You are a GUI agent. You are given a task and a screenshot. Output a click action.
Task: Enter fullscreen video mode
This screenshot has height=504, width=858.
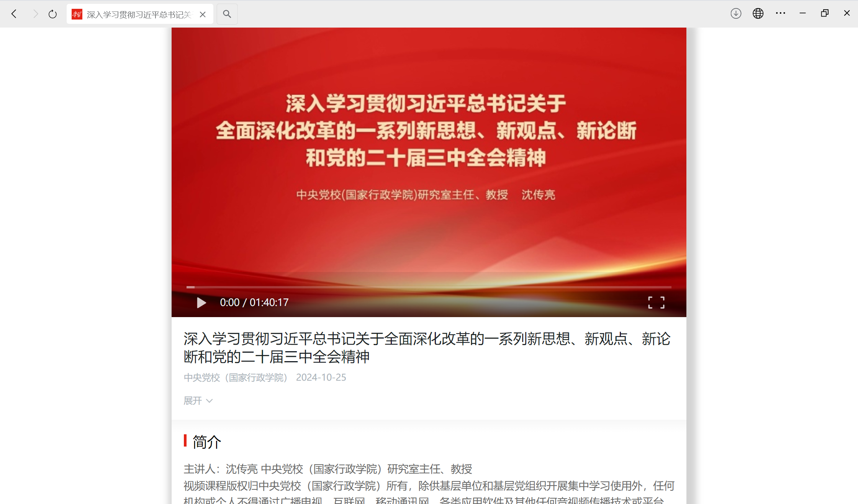656,303
